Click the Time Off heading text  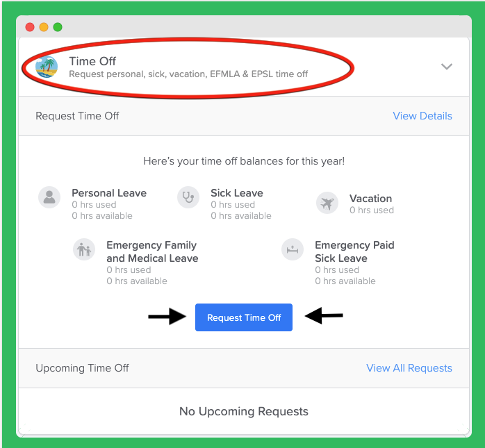[92, 61]
